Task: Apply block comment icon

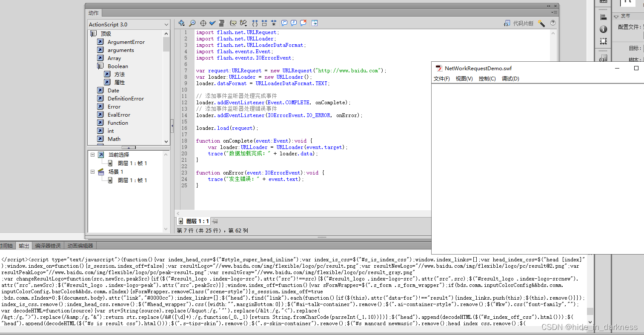Action: pos(284,23)
